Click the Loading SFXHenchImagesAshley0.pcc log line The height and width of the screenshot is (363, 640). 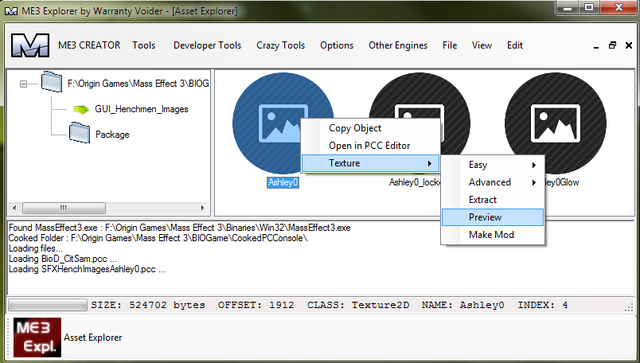[x=87, y=269]
